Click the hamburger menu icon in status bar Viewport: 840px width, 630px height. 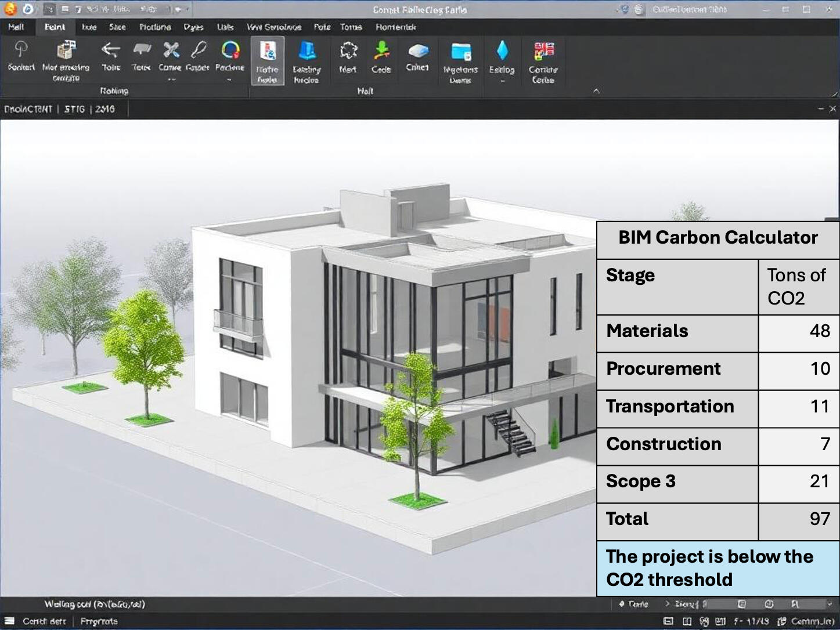point(9,621)
